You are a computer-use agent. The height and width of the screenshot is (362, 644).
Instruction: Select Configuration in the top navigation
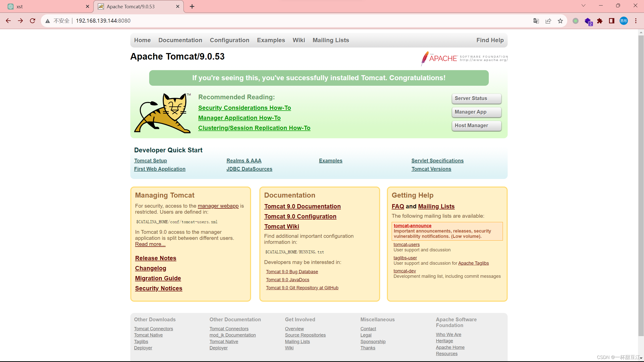coord(229,40)
